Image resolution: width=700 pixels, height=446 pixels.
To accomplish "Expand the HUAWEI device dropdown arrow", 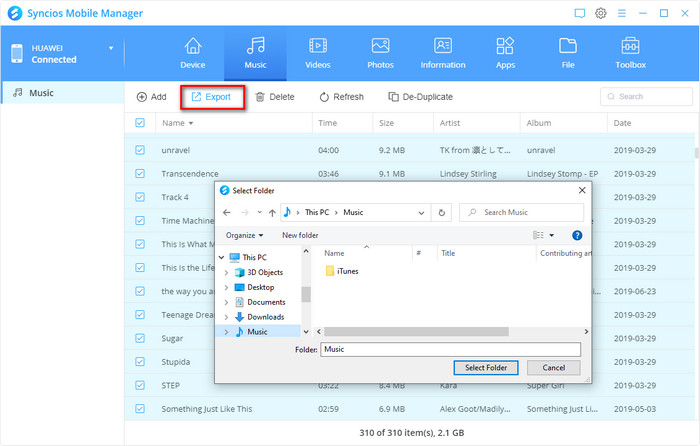I will tap(111, 48).
